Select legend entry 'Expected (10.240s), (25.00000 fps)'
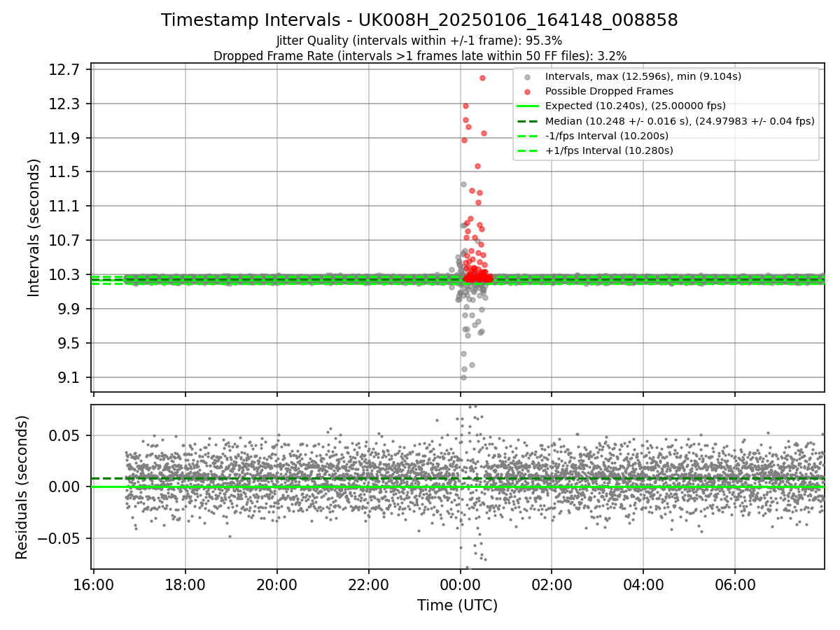840x630 pixels. tap(635, 106)
